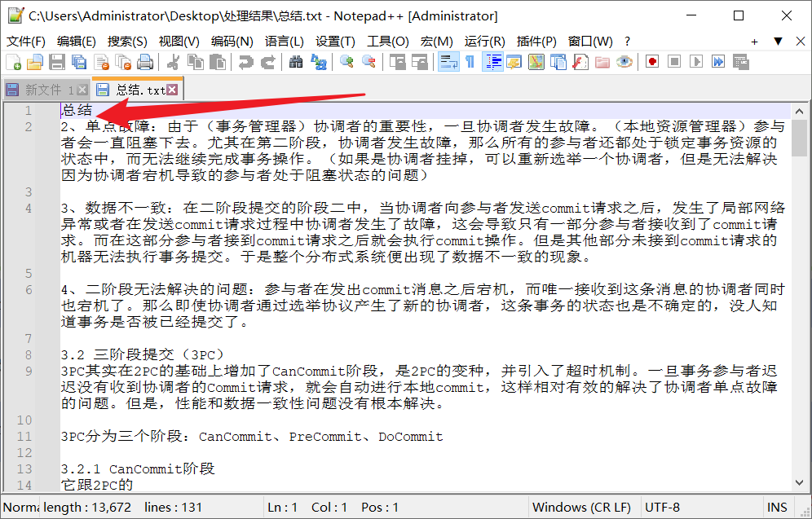The height and width of the screenshot is (519, 812).
Task: Create a new file with toolbar icon
Action: [x=13, y=62]
